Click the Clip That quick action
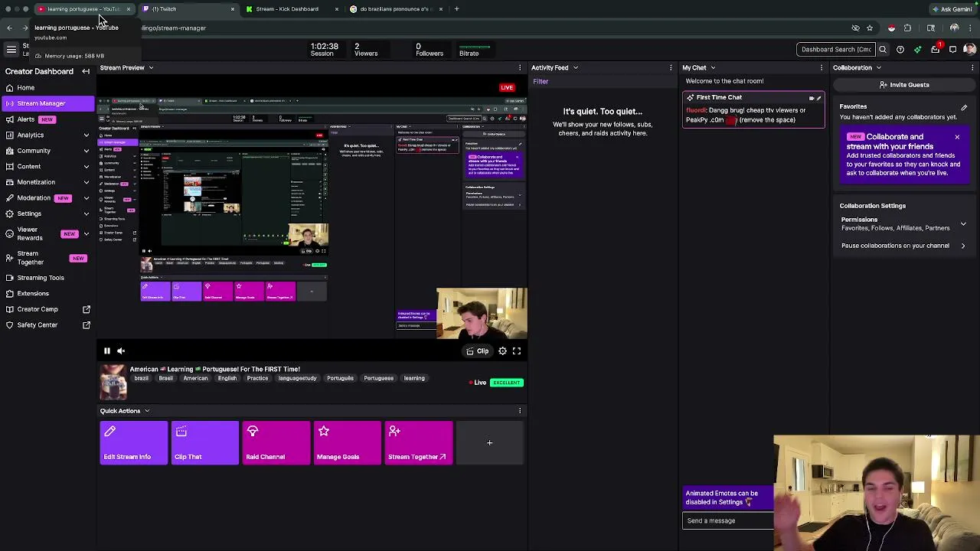Screen dimensions: 980x551 pyautogui.click(x=204, y=443)
